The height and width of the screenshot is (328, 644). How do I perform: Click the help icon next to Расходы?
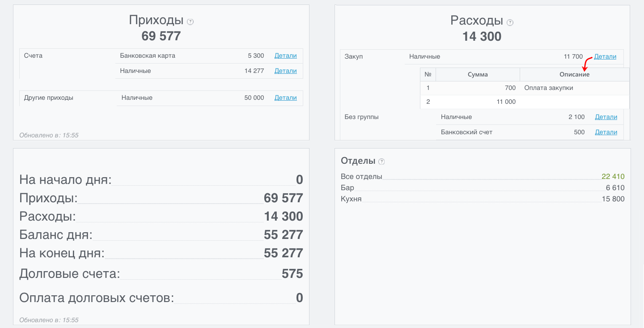[x=510, y=22]
